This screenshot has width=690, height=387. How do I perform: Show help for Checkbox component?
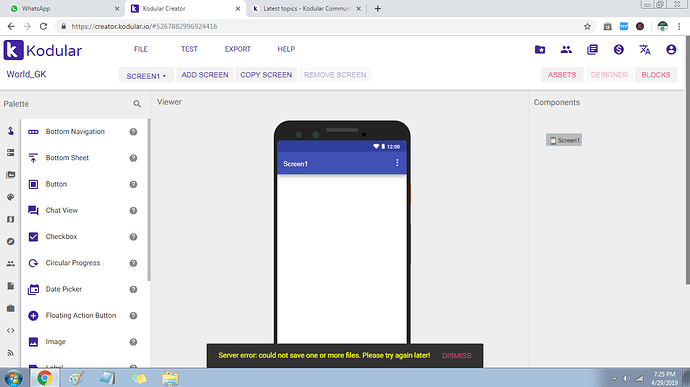click(133, 237)
